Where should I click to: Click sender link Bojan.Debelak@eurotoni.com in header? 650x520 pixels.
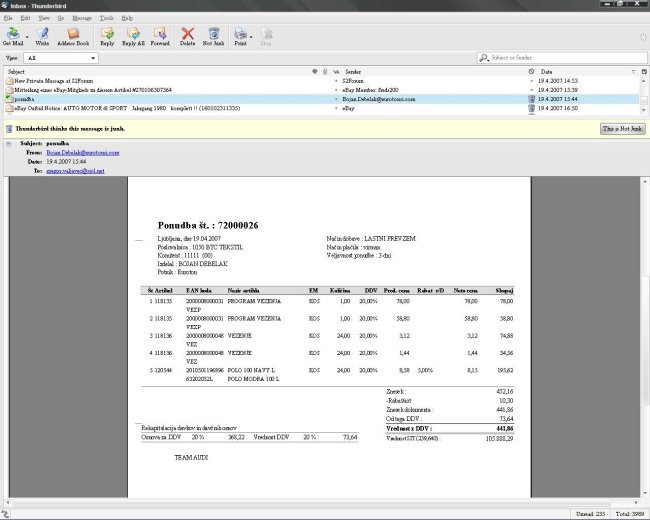point(82,152)
